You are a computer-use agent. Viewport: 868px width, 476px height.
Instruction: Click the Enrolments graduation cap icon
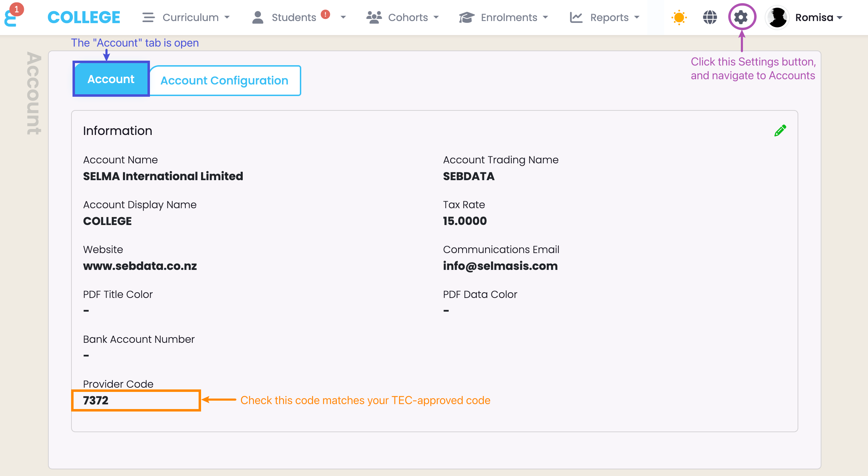coord(466,17)
